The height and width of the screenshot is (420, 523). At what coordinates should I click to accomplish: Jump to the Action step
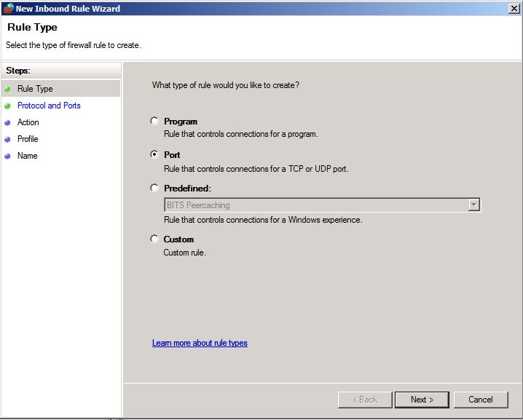point(28,122)
